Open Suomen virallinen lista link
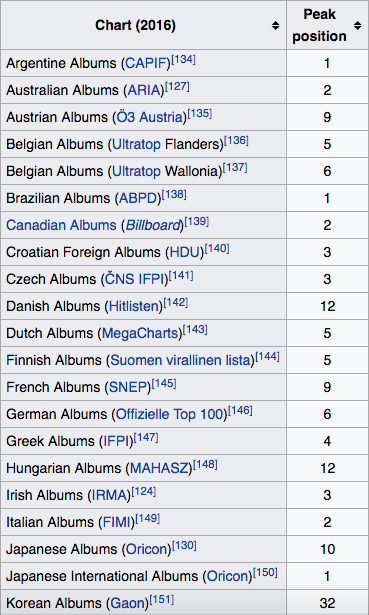Screen dimensions: 369x615 point(181,361)
